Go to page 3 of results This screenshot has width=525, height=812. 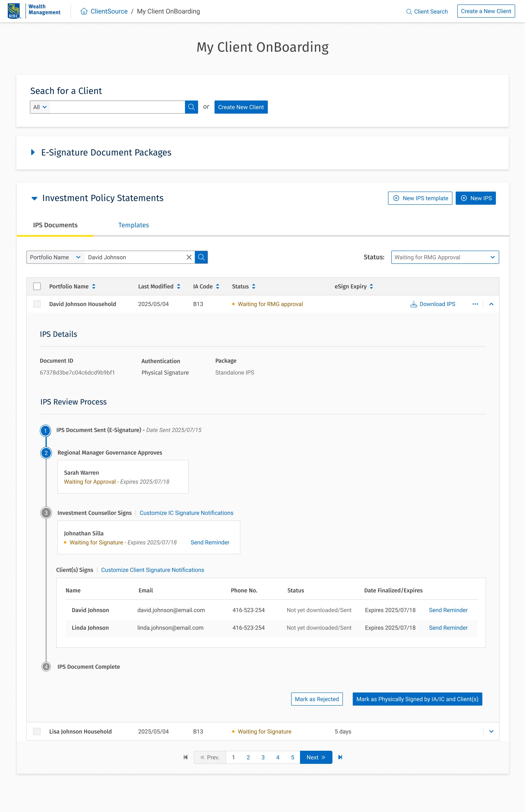(263, 757)
